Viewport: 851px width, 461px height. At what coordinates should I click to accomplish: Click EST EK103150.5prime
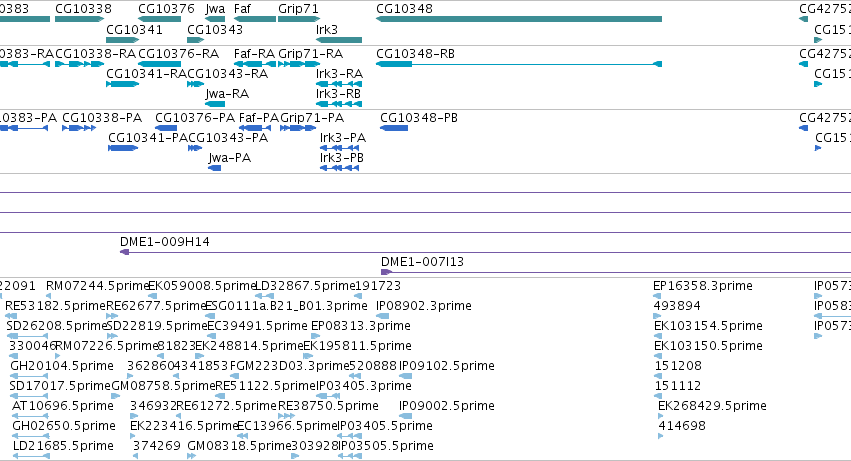708,346
